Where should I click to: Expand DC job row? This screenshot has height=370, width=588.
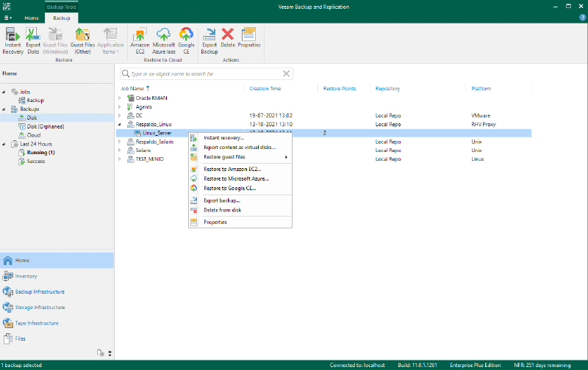(x=120, y=115)
